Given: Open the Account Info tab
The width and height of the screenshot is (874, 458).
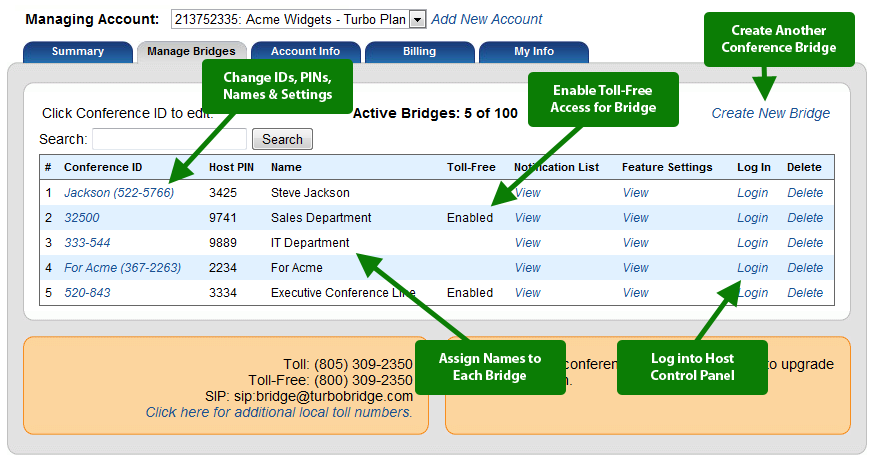Looking at the screenshot, I should click(x=305, y=51).
